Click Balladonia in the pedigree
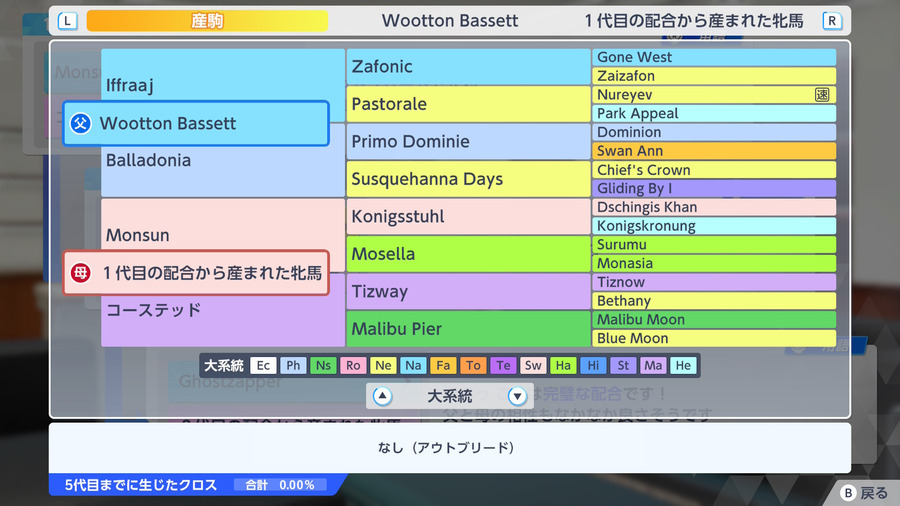The width and height of the screenshot is (900, 506). [x=148, y=160]
